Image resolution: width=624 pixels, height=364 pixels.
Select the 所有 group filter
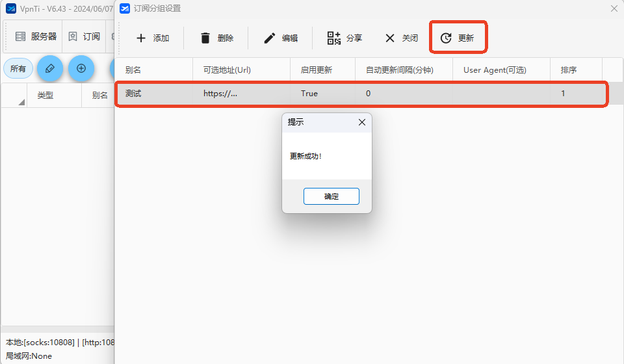coord(18,68)
